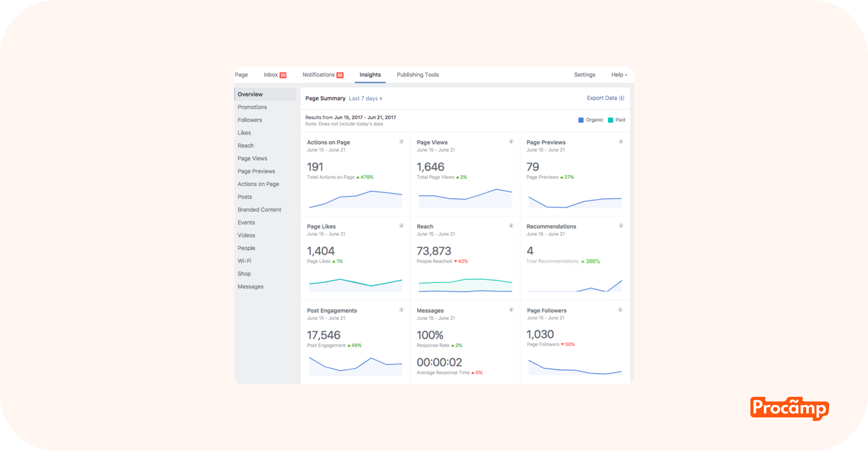Click the Actions on Page line chart
Viewport: 868px width, 451px height.
click(355, 199)
